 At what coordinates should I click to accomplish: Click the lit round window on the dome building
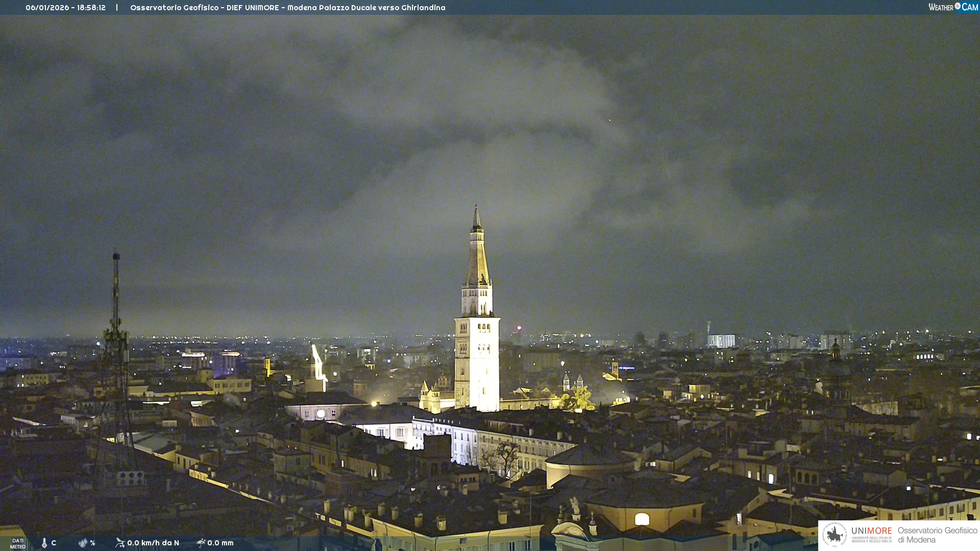[x=642, y=519]
